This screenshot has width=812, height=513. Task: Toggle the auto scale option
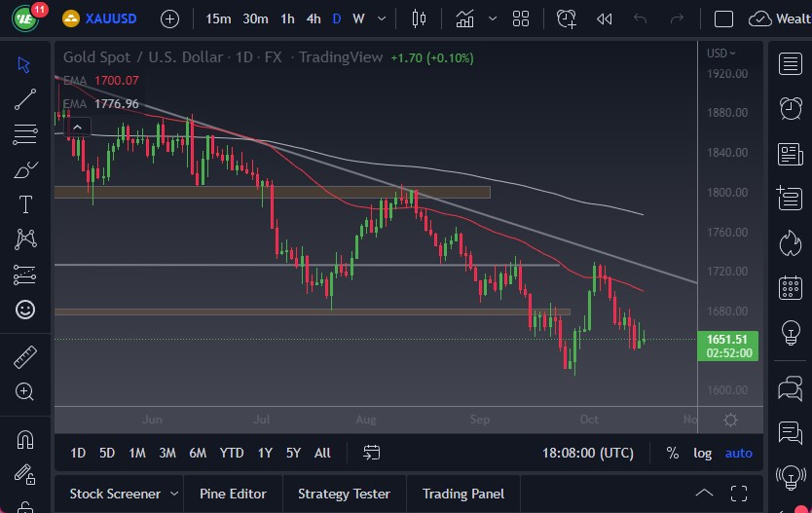point(738,453)
